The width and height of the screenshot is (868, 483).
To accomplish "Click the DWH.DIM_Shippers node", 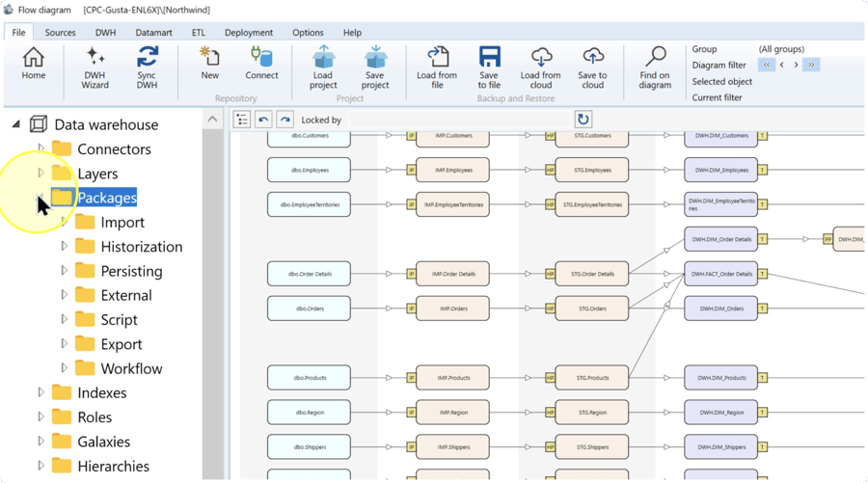I will pos(721,447).
